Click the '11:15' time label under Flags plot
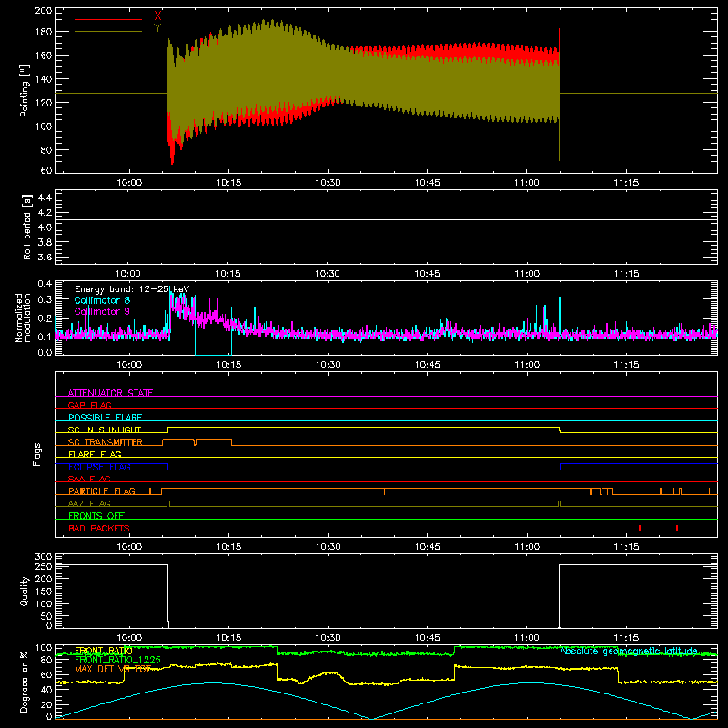The height and width of the screenshot is (728, 728). tap(626, 547)
